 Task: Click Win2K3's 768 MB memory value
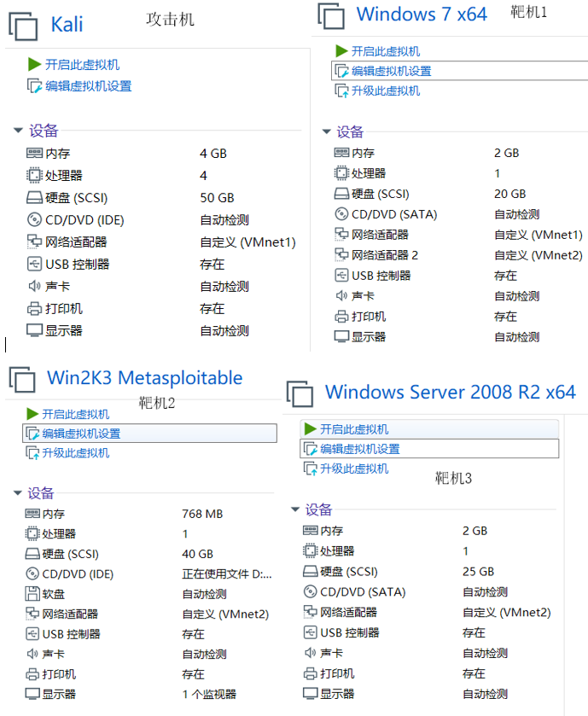pyautogui.click(x=202, y=514)
